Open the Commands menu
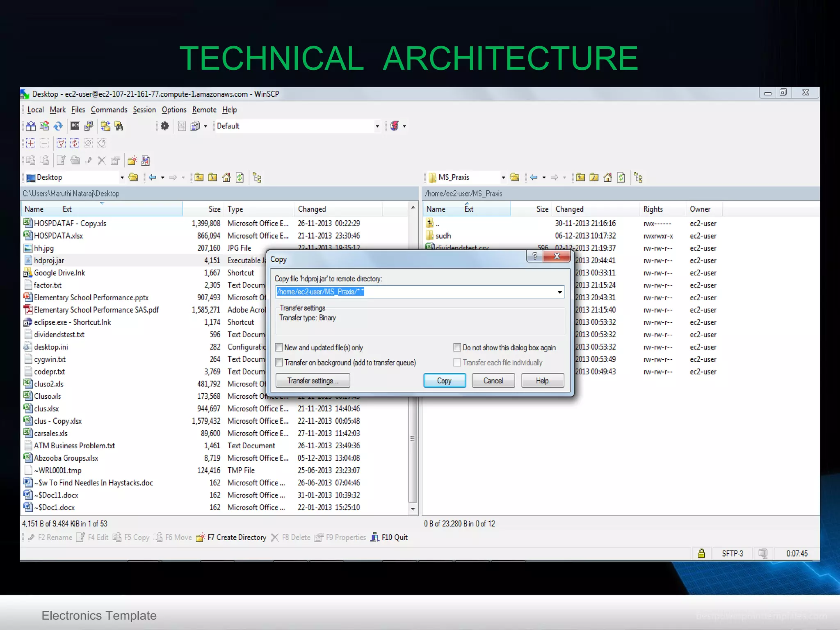 [109, 110]
